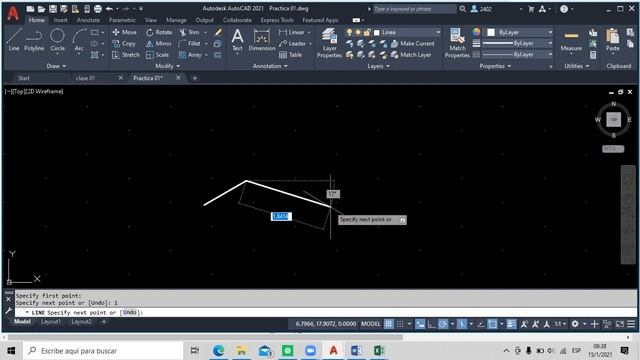Click the Undo option in command line
The image size is (640, 360).
[130, 312]
